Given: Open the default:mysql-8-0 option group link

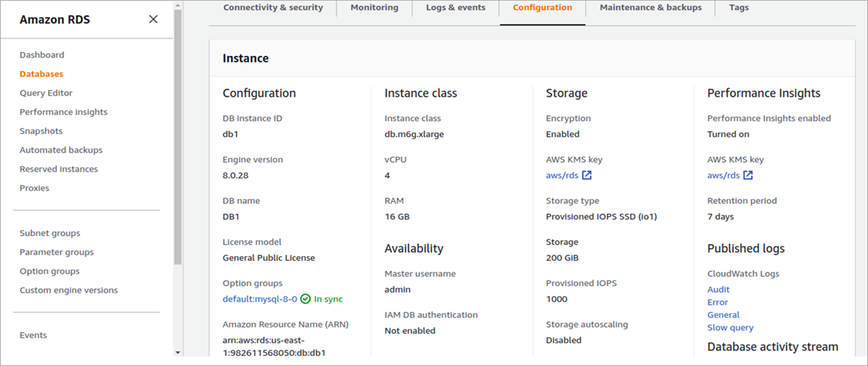Looking at the screenshot, I should pyautogui.click(x=260, y=299).
